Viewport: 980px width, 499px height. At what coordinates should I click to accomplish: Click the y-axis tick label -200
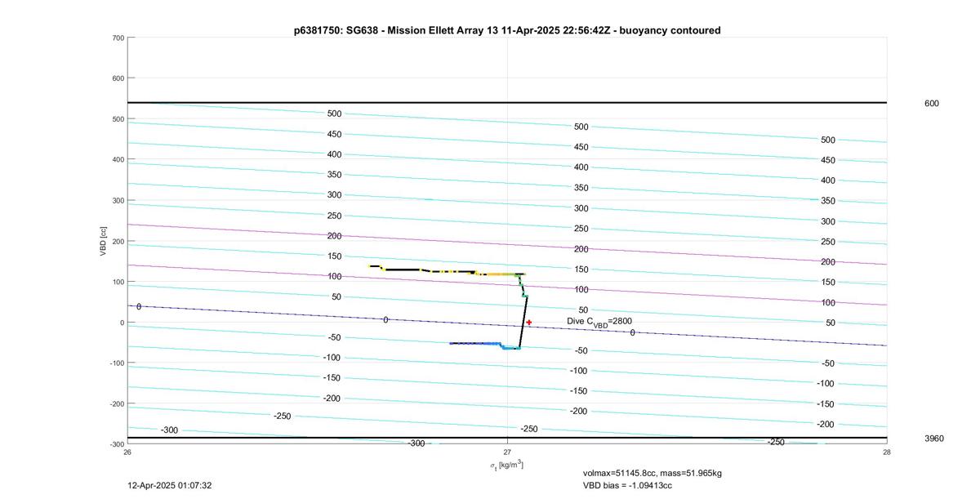point(117,403)
